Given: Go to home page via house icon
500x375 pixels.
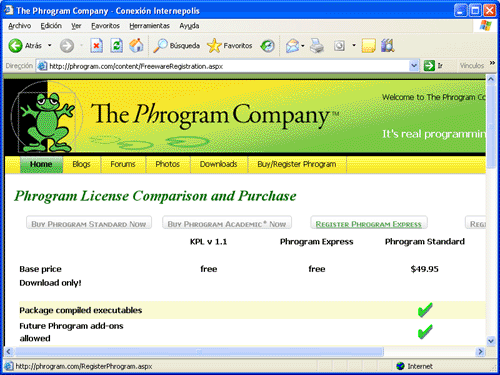Looking at the screenshot, I should pos(136,46).
